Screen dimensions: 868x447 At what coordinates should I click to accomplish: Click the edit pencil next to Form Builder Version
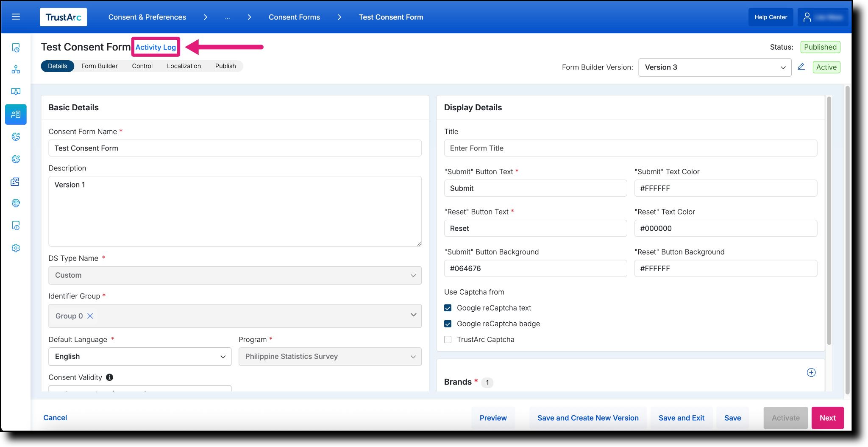click(801, 67)
